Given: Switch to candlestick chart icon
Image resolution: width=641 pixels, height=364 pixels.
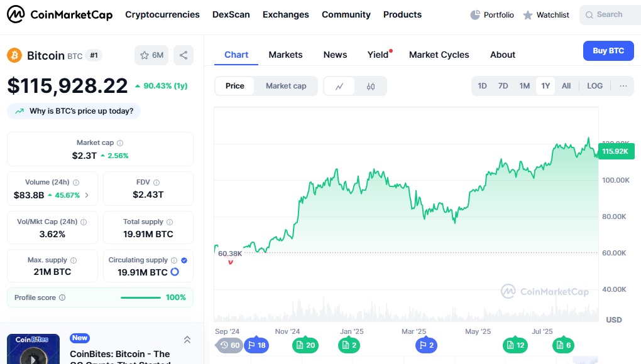Looking at the screenshot, I should (x=371, y=86).
